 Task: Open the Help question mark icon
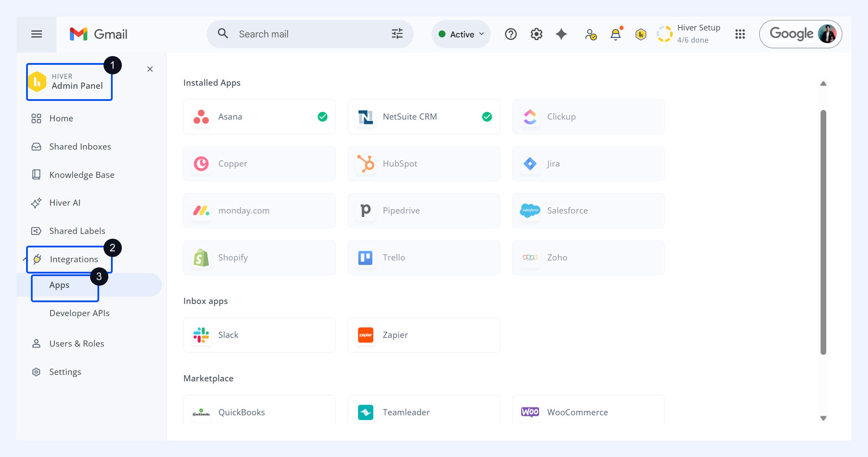511,34
